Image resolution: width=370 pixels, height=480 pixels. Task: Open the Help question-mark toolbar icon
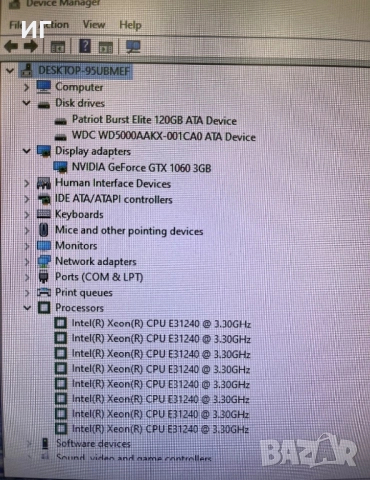[x=85, y=46]
